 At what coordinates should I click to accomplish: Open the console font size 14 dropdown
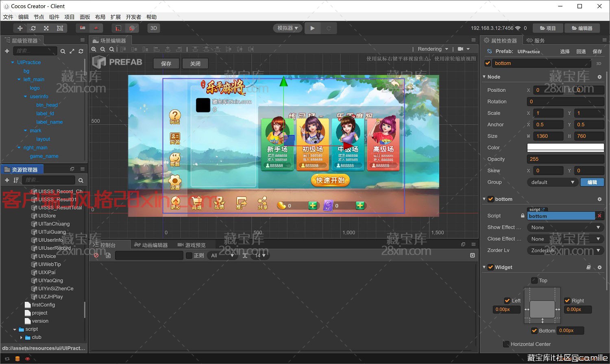260,256
